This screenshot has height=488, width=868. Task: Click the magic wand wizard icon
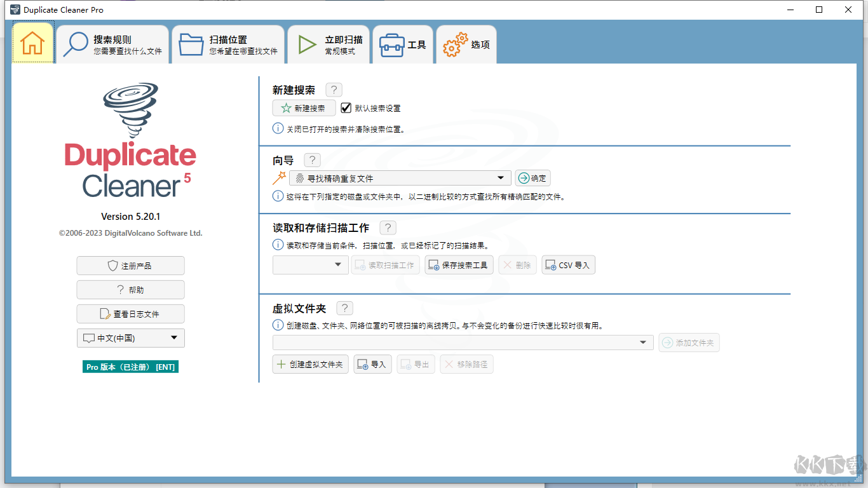[279, 178]
